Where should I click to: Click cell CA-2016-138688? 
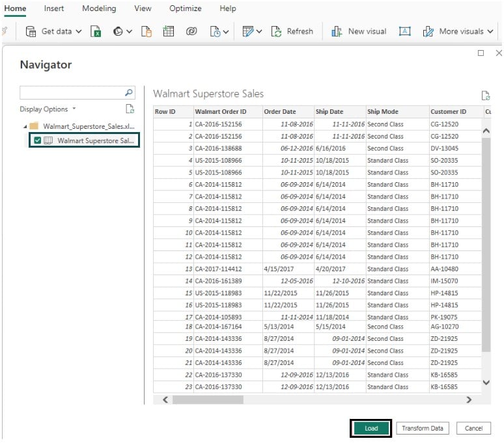pyautogui.click(x=228, y=148)
